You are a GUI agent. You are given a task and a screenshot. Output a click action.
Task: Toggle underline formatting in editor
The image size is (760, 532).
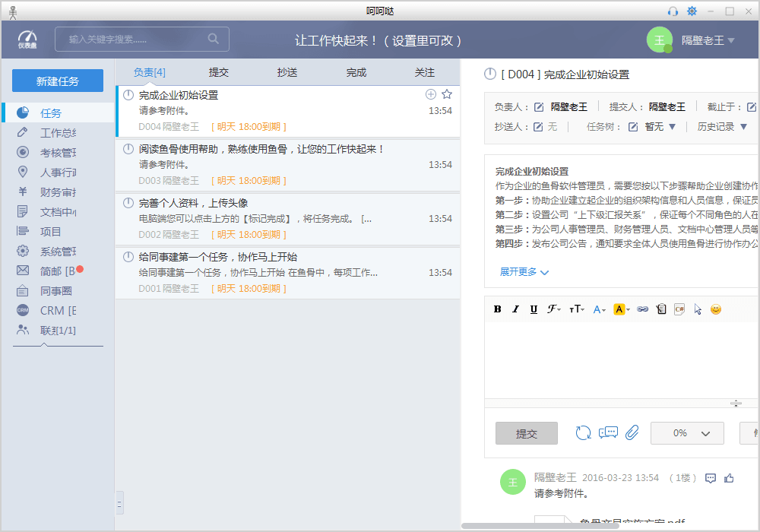tap(534, 309)
